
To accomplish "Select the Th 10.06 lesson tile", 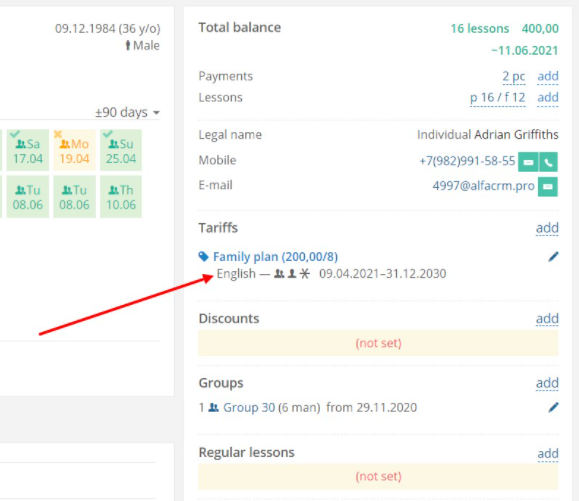I will click(x=121, y=196).
